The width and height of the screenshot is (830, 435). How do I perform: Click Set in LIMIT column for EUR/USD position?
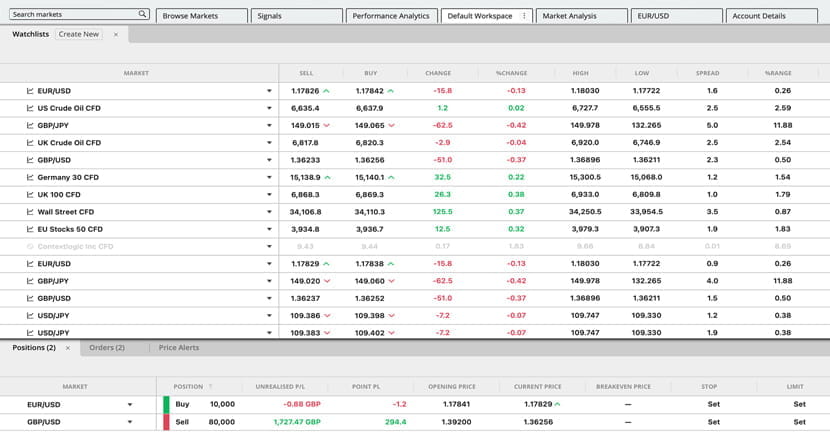coord(799,404)
